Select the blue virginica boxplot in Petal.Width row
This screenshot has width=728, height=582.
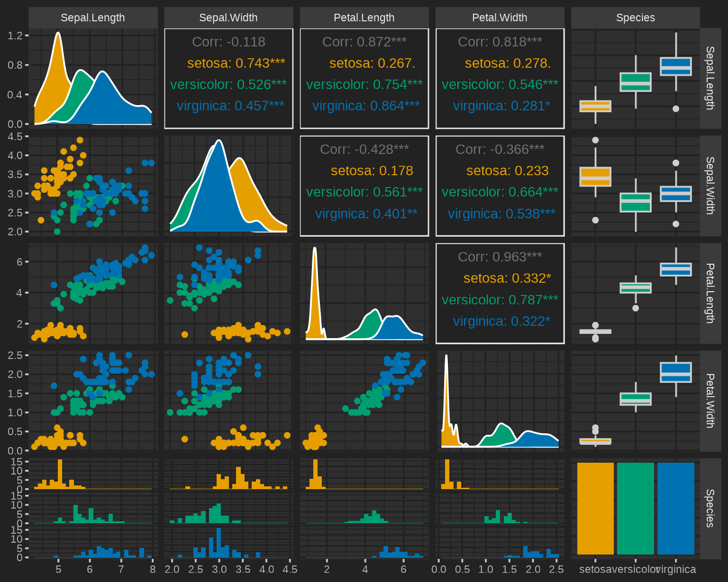(675, 372)
